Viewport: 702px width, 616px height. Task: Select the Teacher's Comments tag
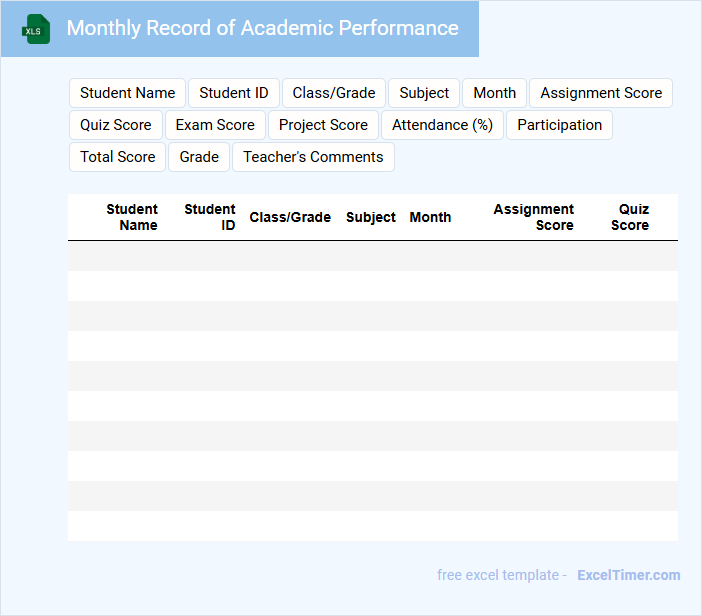[x=313, y=157]
